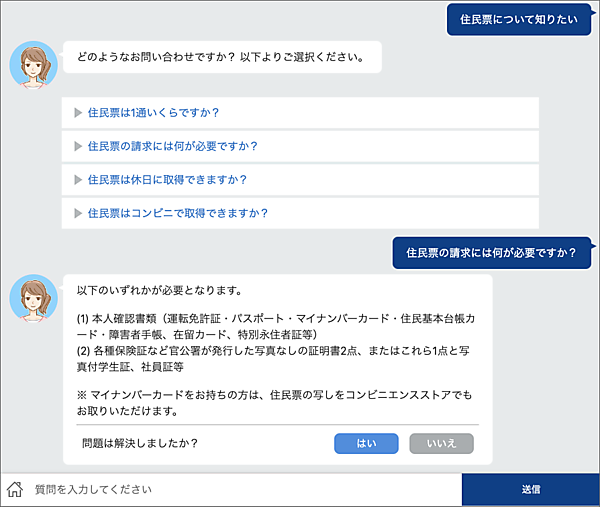Open the question 住民票はコンビニで取得できますか？
Image resolution: width=600 pixels, height=507 pixels.
point(178,213)
